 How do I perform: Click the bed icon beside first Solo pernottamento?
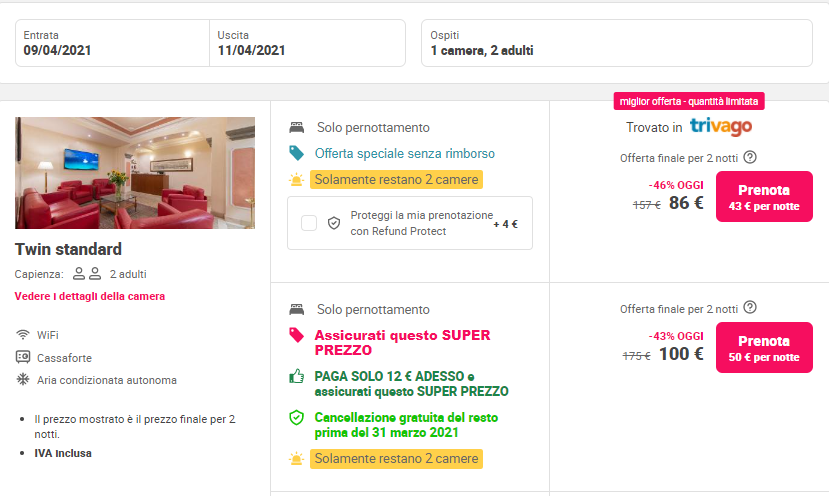[296, 128]
